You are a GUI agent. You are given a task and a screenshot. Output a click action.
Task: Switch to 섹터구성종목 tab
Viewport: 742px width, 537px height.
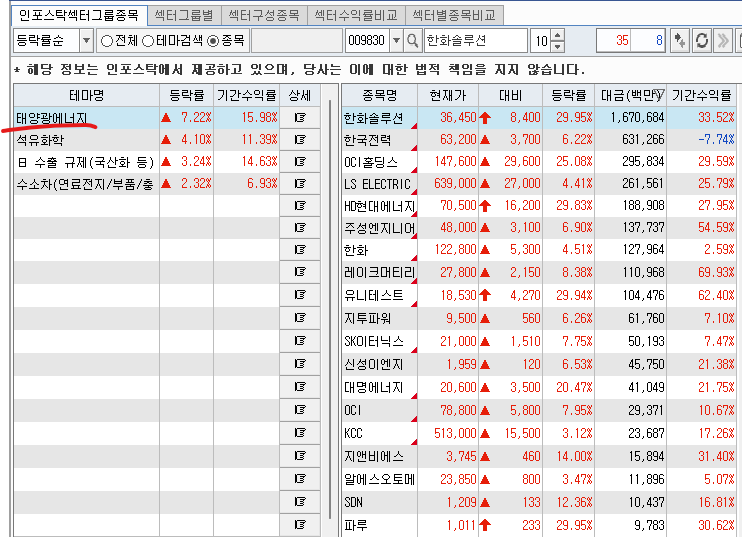(264, 15)
